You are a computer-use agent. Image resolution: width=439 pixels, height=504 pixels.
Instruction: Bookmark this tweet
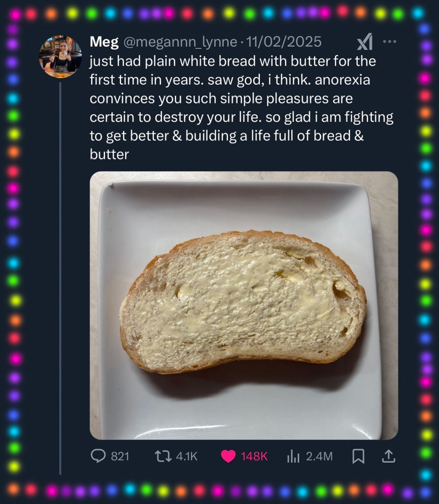(x=358, y=457)
